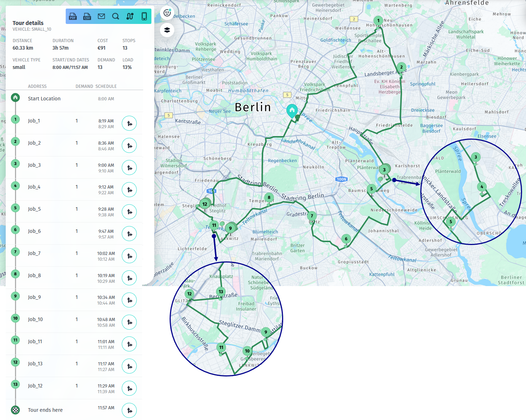Click the directions button for Job_8
The image size is (526, 420).
[129, 278]
